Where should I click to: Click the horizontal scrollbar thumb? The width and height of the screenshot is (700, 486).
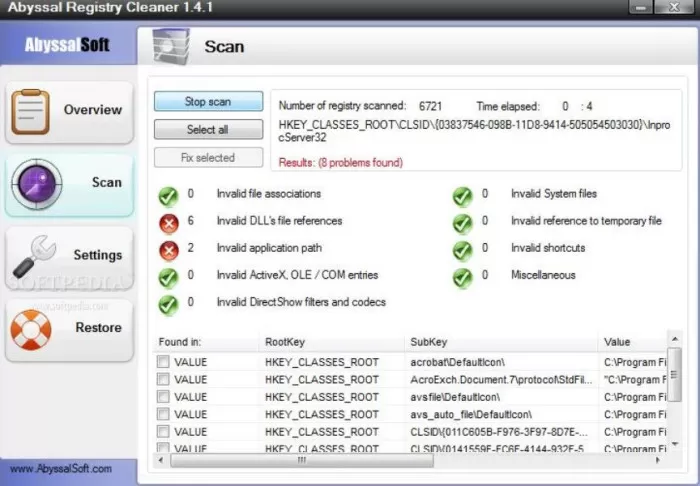pos(302,460)
